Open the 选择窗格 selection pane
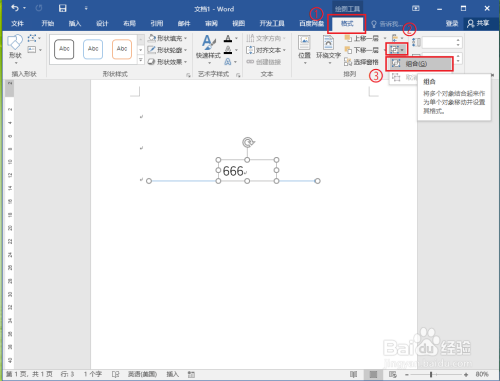This screenshot has height=381, width=500. (361, 62)
